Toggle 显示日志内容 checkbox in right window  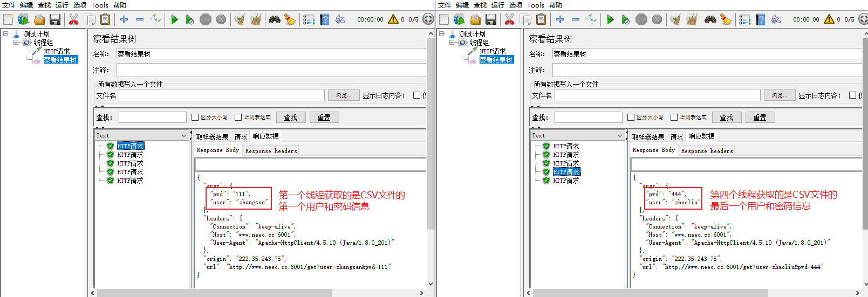coord(852,95)
